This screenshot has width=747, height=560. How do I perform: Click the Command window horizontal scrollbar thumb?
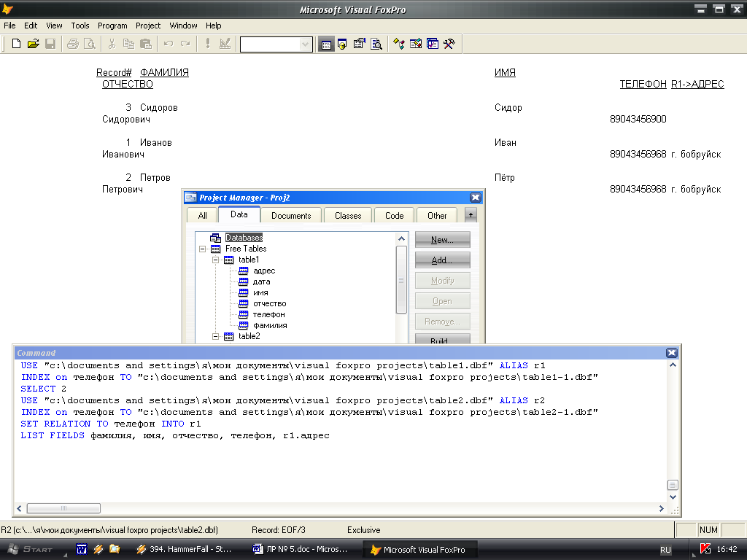(64, 508)
